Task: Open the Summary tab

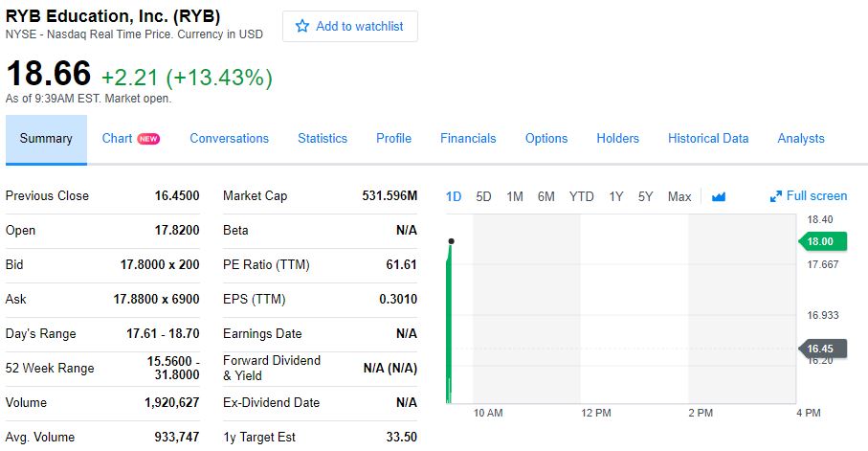Action: click(46, 139)
